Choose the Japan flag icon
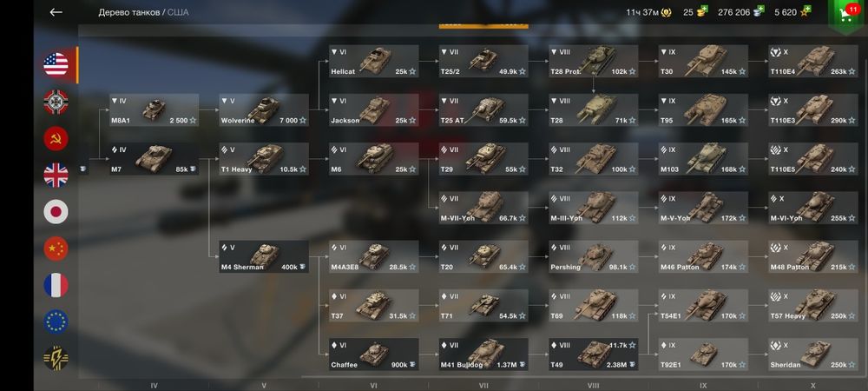 (x=56, y=211)
